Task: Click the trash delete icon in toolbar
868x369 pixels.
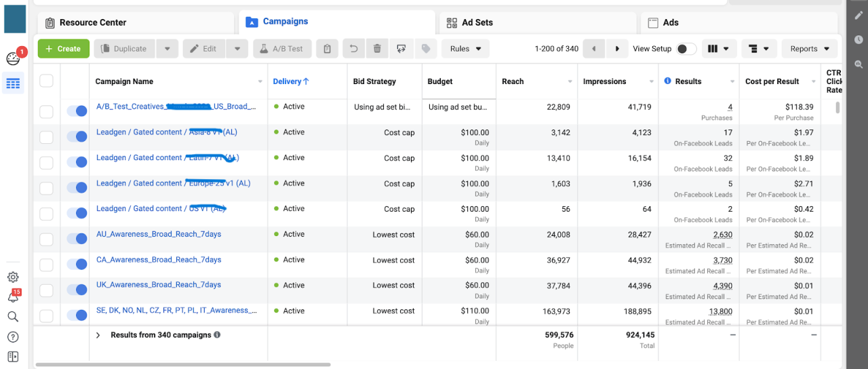Action: pyautogui.click(x=377, y=49)
